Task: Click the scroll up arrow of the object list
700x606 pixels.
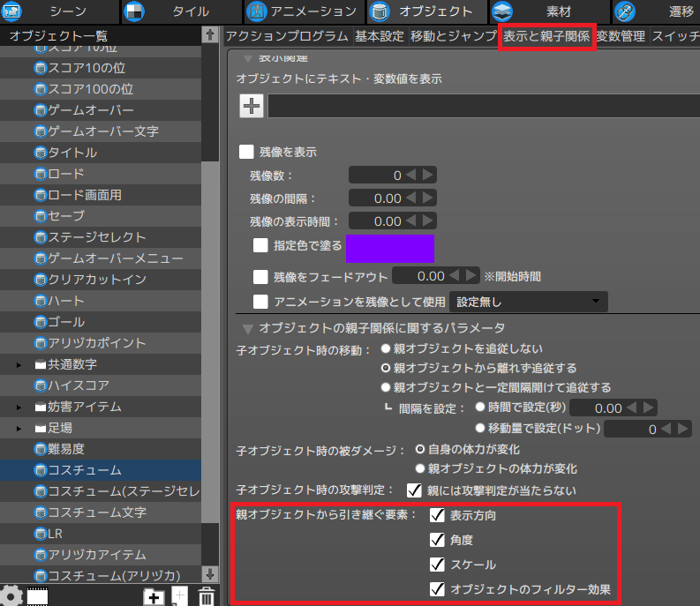Action: (x=210, y=34)
